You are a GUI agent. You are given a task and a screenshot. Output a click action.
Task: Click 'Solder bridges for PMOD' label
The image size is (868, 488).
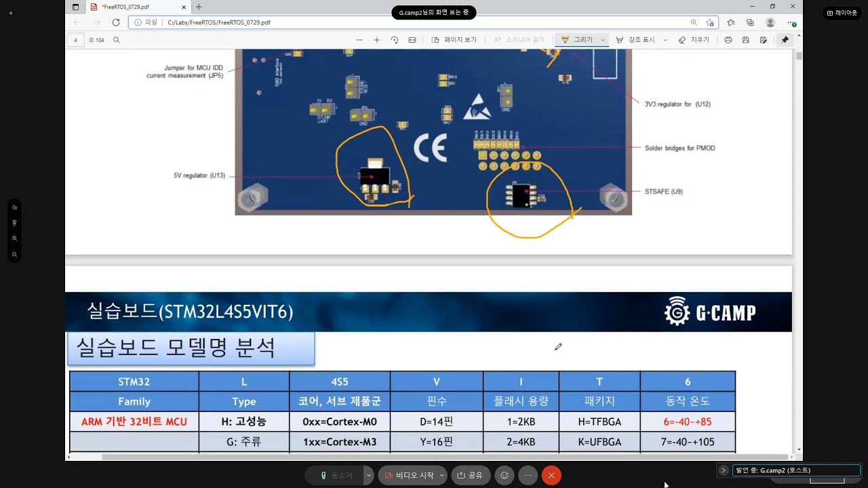point(679,148)
